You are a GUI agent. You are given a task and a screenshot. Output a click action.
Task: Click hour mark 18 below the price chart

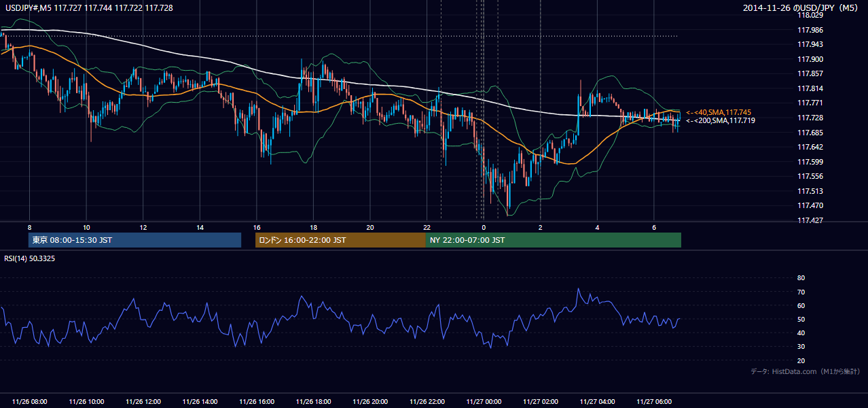pos(313,226)
